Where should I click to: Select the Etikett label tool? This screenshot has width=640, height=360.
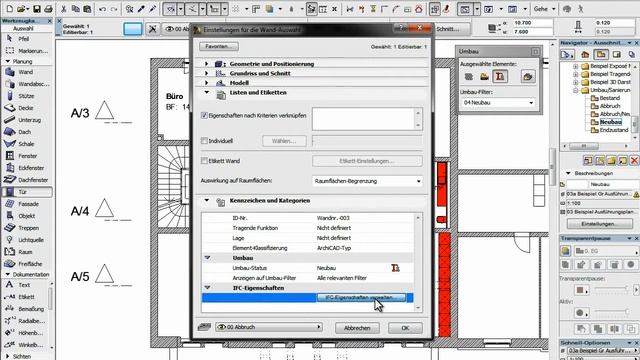(26, 297)
